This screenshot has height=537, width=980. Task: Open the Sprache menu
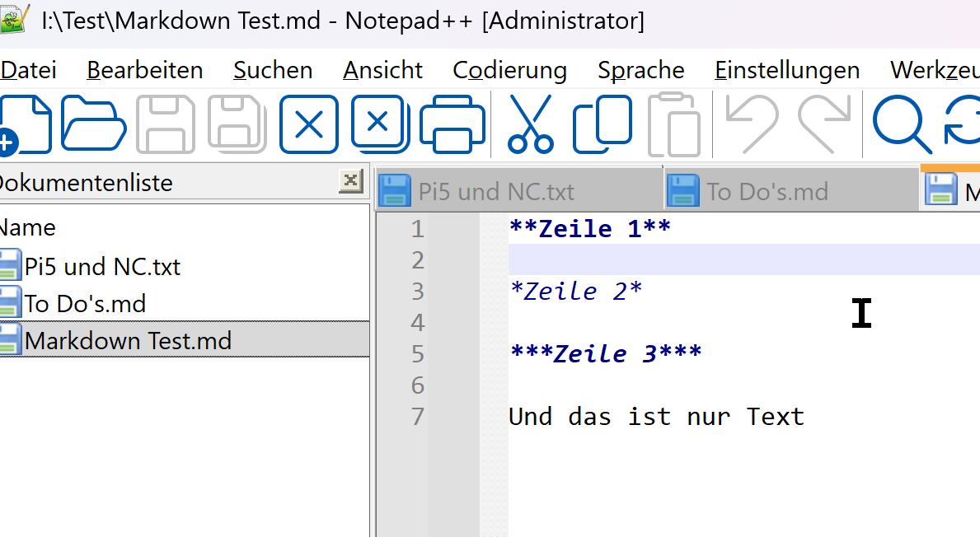640,70
